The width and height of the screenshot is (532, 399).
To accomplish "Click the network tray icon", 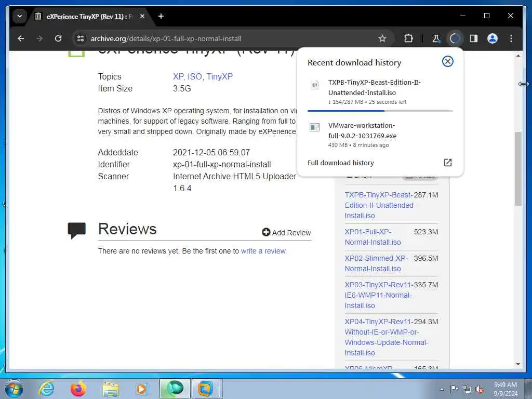I will pyautogui.click(x=467, y=390).
